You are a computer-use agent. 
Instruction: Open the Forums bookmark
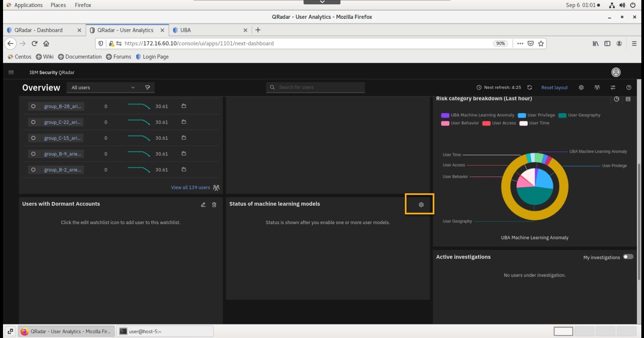[x=119, y=57]
